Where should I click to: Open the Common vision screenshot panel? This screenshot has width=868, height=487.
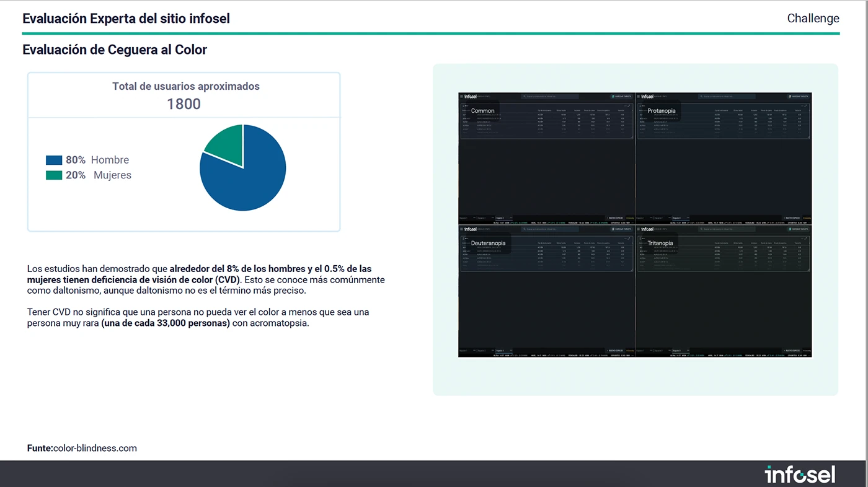click(x=547, y=159)
